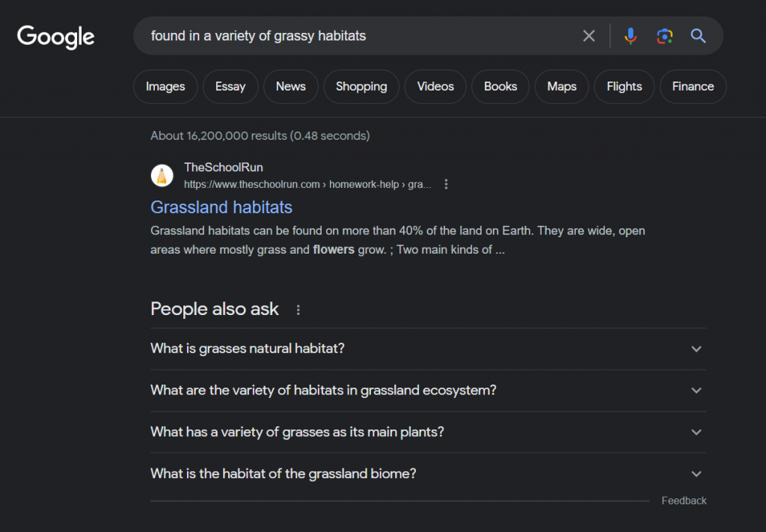Expand the grassland ecosystem habitats question
The image size is (766, 532).
(429, 391)
